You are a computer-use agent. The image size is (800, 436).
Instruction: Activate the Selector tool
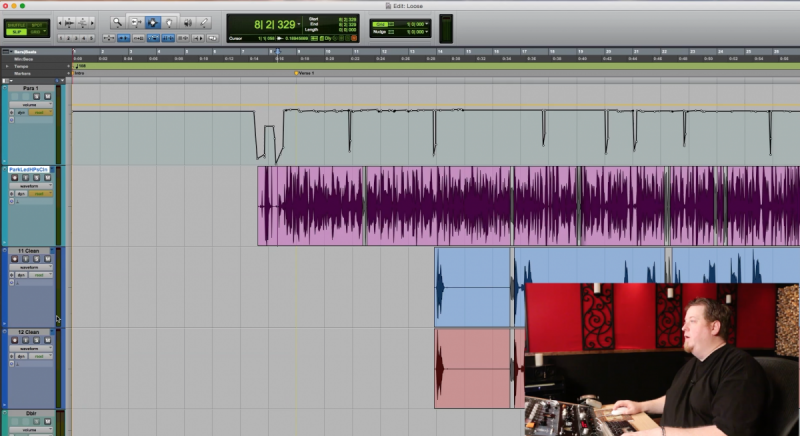[153, 22]
